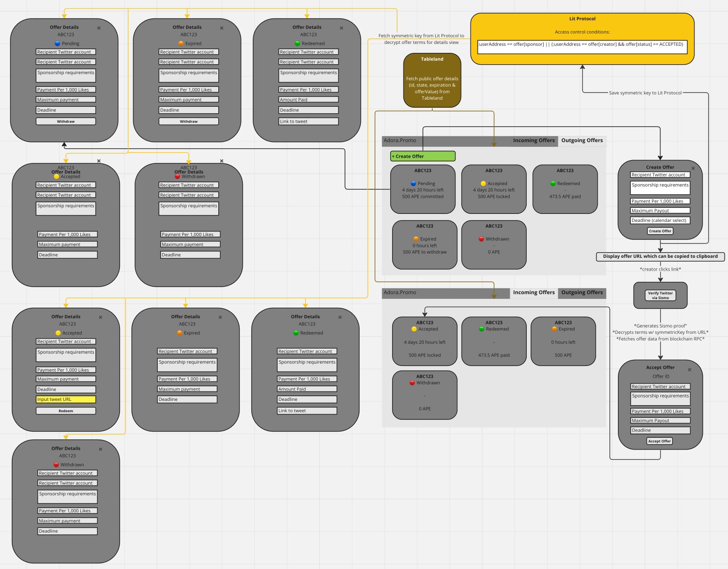
Task: Click the green + Create Offer button
Action: 423,156
